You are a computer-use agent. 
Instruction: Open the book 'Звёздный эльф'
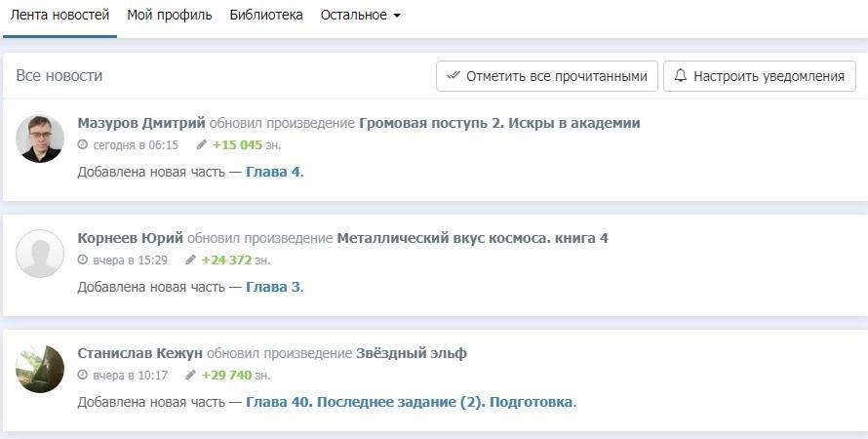[411, 353]
